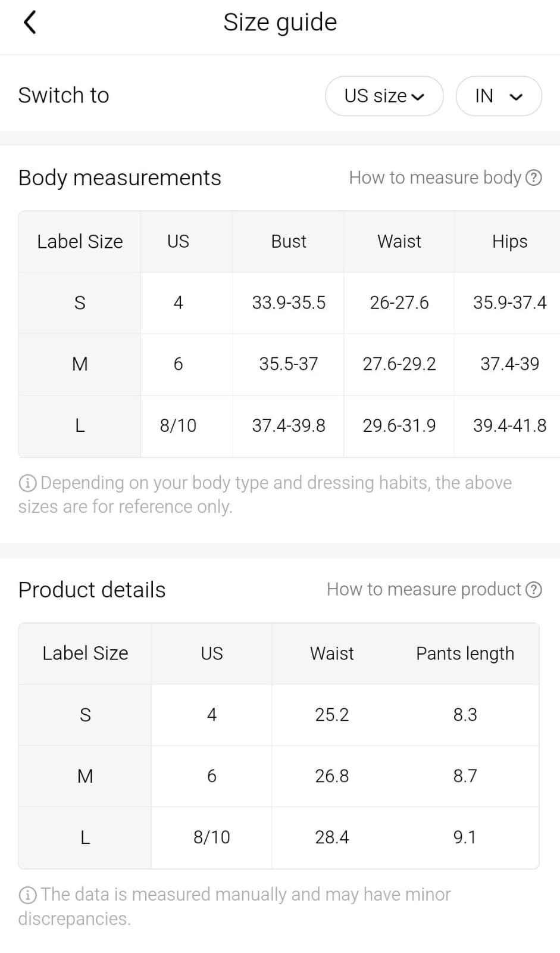Viewport: 560px width, 953px height.
Task: Click the help icon beside measure product
Action: click(x=534, y=590)
